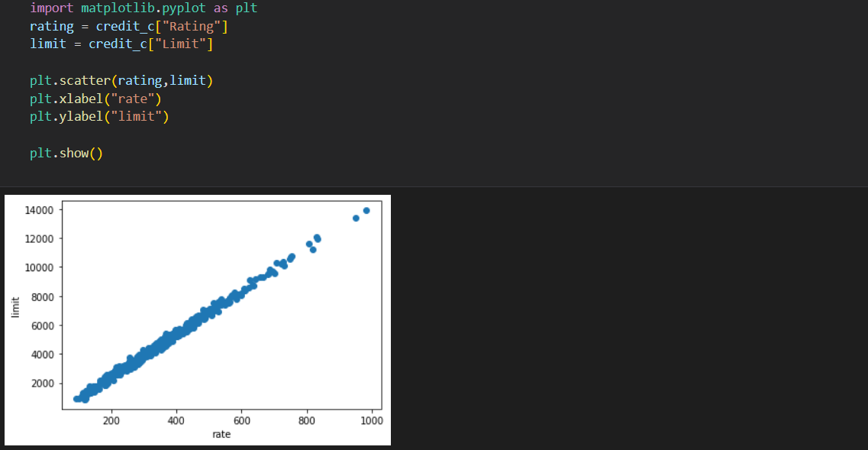
Task: Click the 'limit = credit_c["Limit"]' code line
Action: click(121, 44)
